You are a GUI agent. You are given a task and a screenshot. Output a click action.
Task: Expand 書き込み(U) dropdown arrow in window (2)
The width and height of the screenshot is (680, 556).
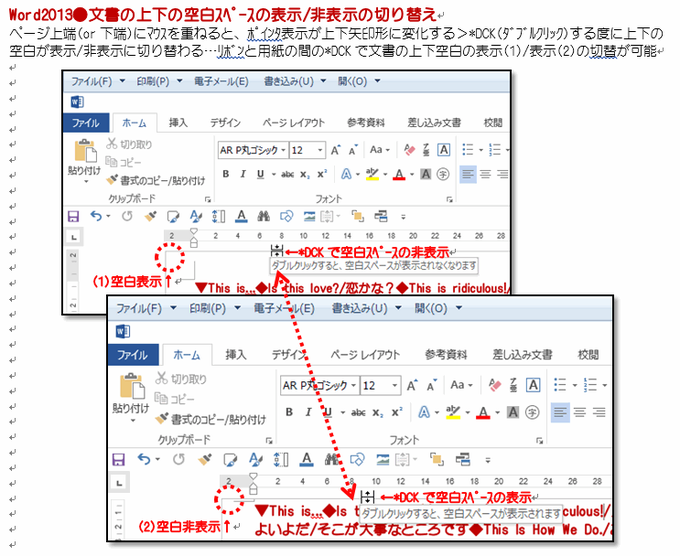click(x=398, y=308)
